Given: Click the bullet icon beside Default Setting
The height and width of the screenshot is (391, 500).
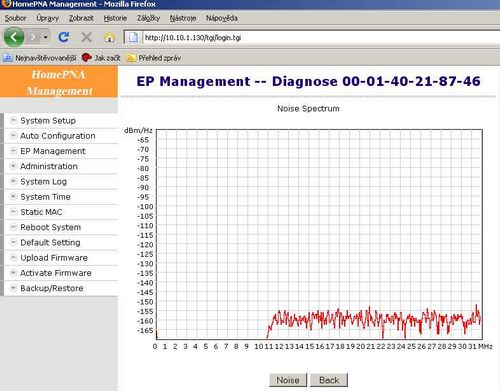Looking at the screenshot, I should click(13, 242).
